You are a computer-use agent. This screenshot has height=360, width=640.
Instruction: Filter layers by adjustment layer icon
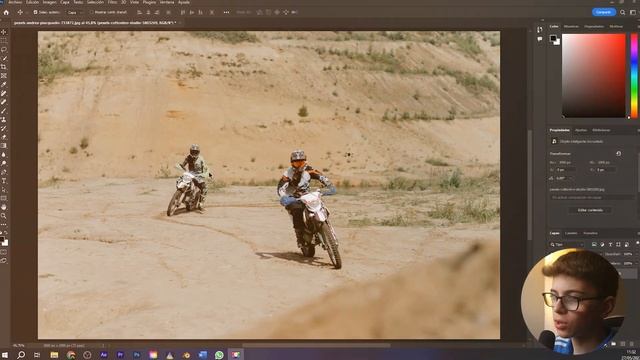point(602,244)
